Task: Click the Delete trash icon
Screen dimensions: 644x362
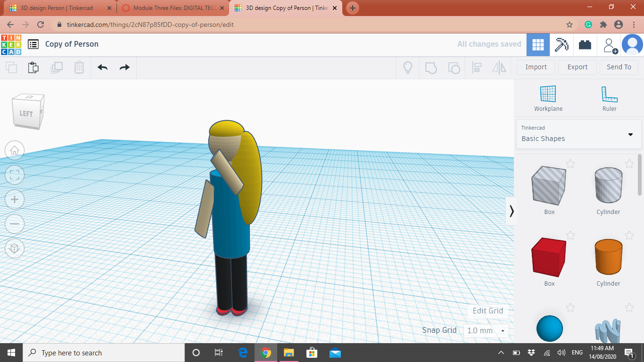Action: pos(79,67)
